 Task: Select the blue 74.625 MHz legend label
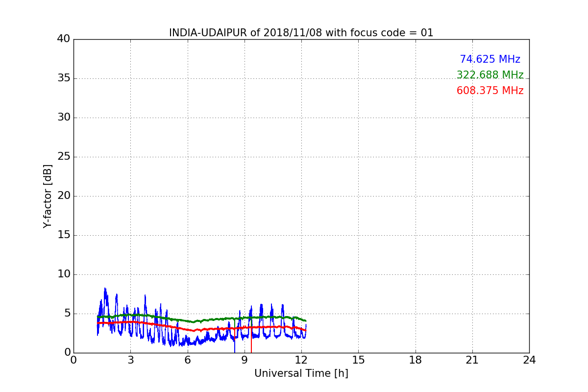[490, 59]
